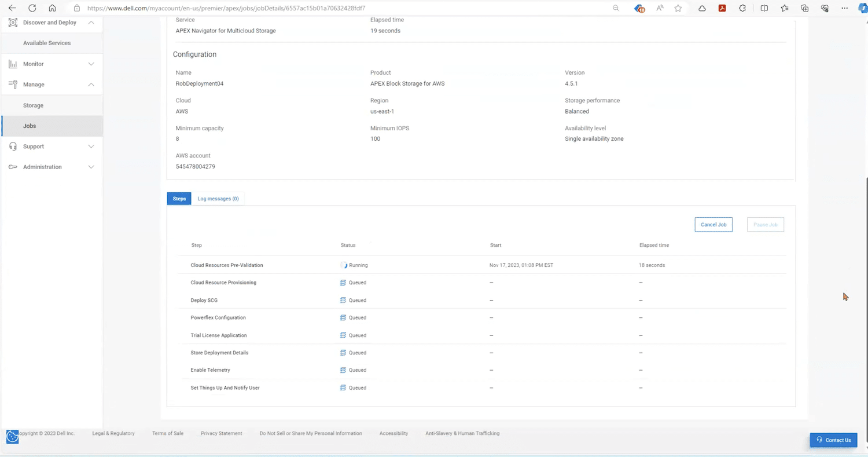Click the browser address bar URL

226,8
